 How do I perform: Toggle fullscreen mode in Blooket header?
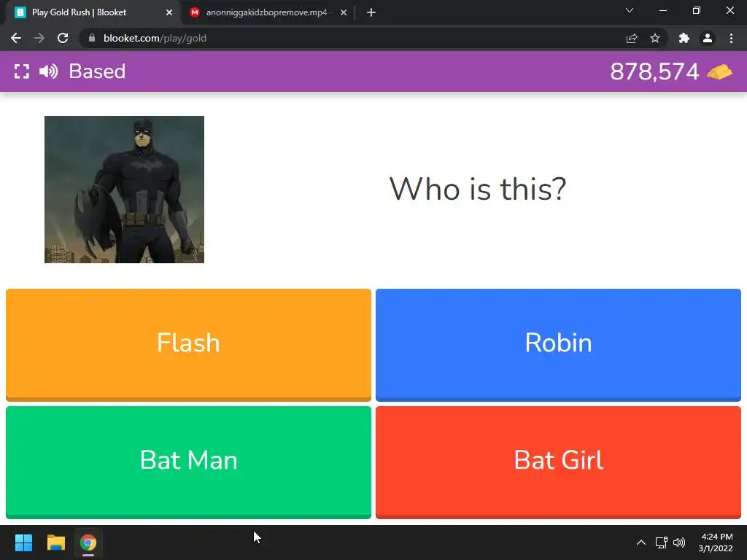click(21, 71)
